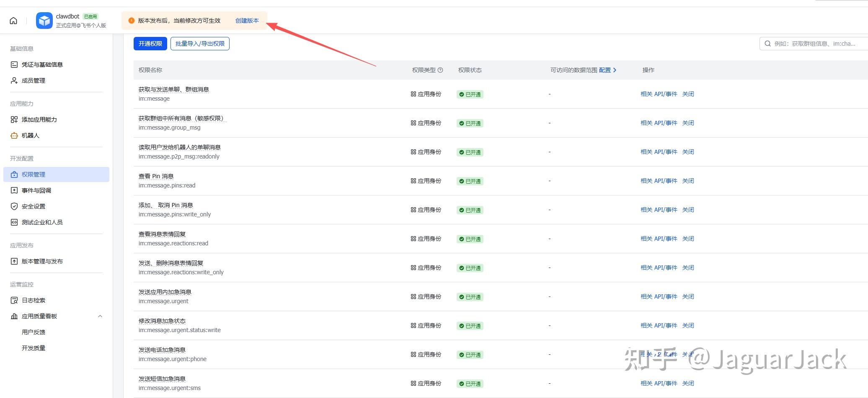This screenshot has height=398, width=868.
Task: Click 已开通 status badge for im:message
Action: 470,94
